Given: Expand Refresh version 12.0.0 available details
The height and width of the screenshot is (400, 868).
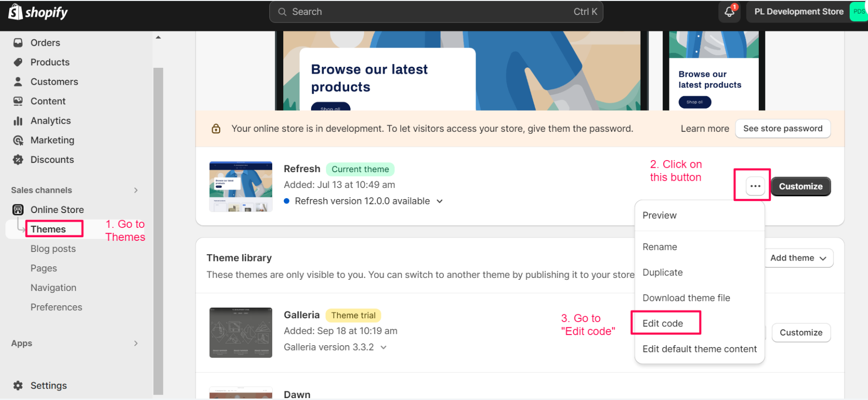Looking at the screenshot, I should [440, 201].
